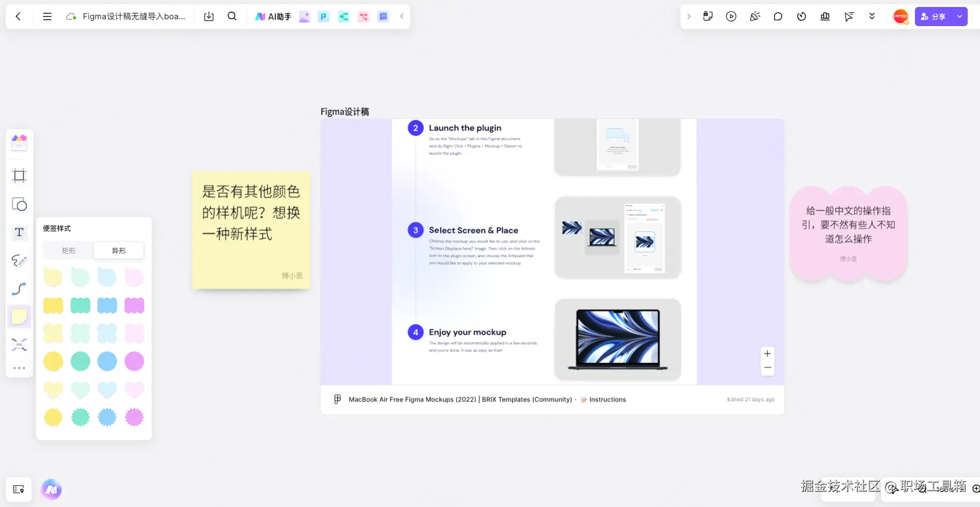
Task: Select the Text tool
Action: pos(19,232)
